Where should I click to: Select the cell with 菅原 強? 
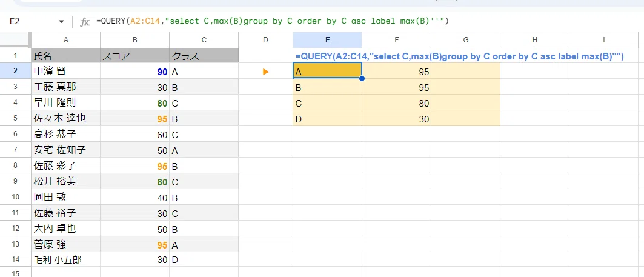[65, 244]
